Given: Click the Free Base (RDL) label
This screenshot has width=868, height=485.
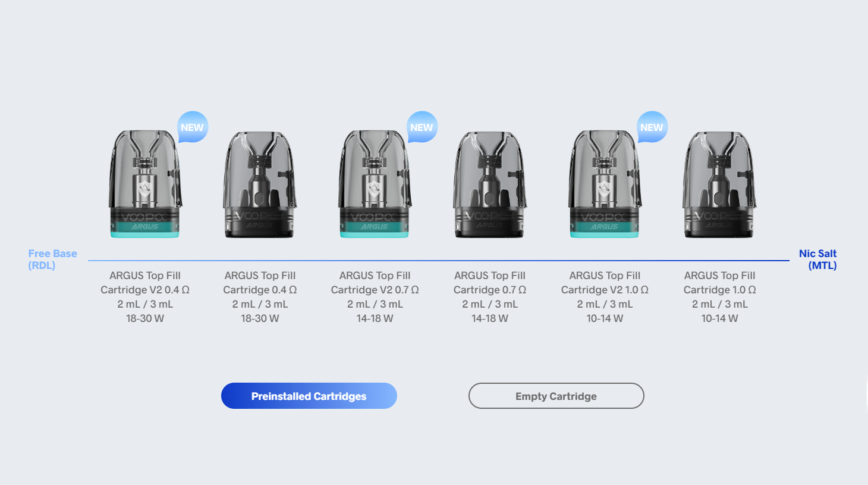Looking at the screenshot, I should (x=52, y=259).
